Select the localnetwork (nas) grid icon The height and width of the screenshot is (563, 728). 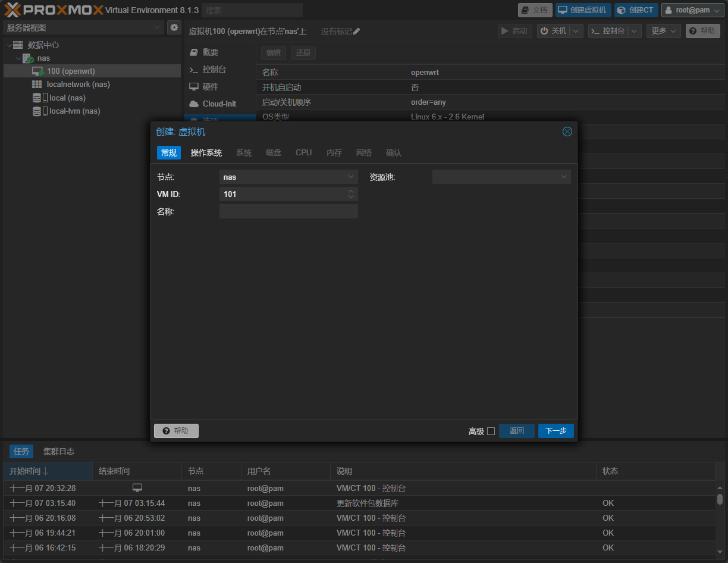coord(37,85)
